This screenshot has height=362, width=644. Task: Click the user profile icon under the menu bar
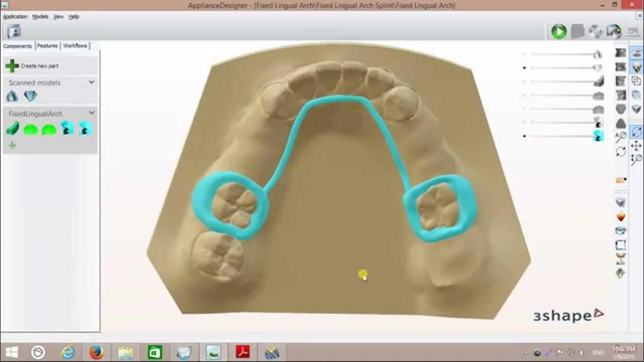coord(14,31)
